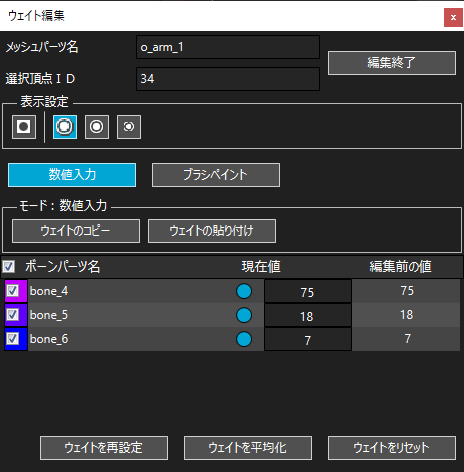
Task: Switch to ブラシペイント mode
Action: [216, 175]
